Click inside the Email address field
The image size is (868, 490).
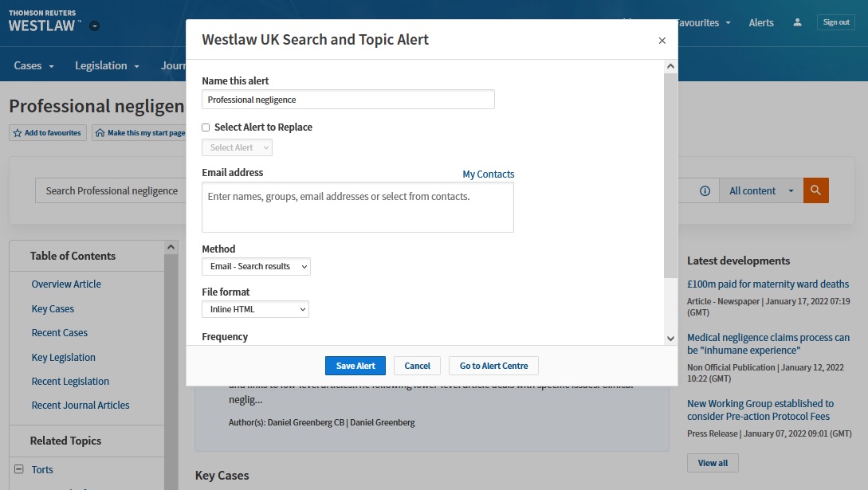pos(357,208)
